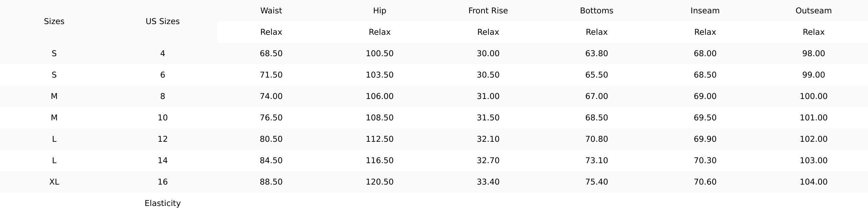Click bottoms value 73.10
868x214 pixels.
(x=596, y=160)
